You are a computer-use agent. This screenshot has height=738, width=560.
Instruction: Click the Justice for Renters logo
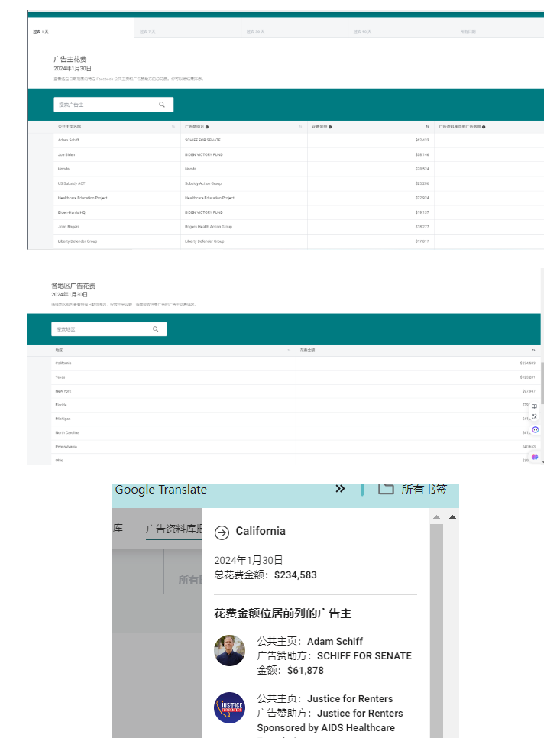[x=230, y=707]
